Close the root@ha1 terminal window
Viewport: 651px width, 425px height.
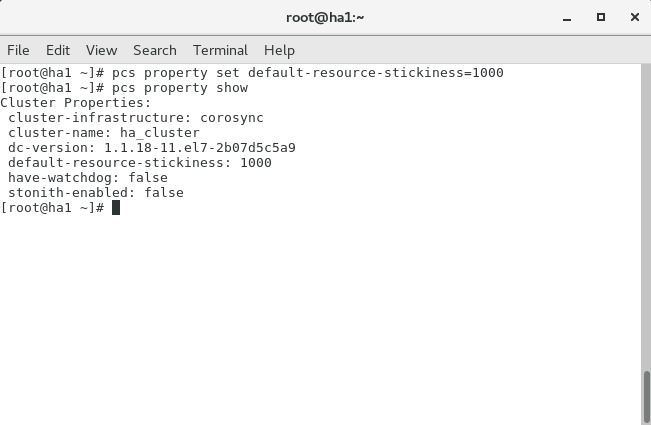pyautogui.click(x=635, y=17)
